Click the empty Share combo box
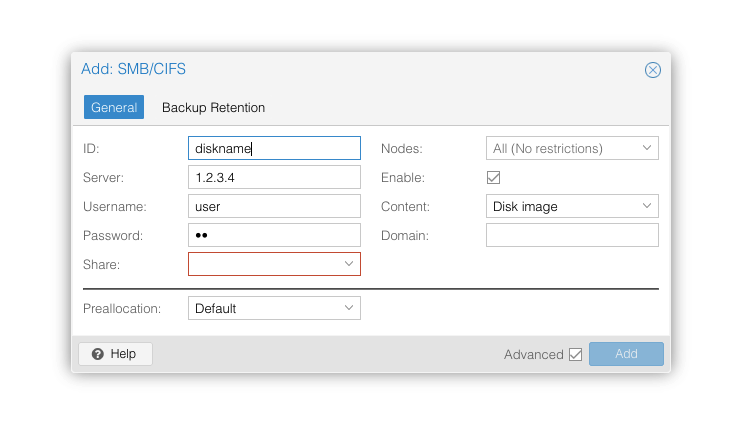755x446 pixels. pyautogui.click(x=274, y=264)
